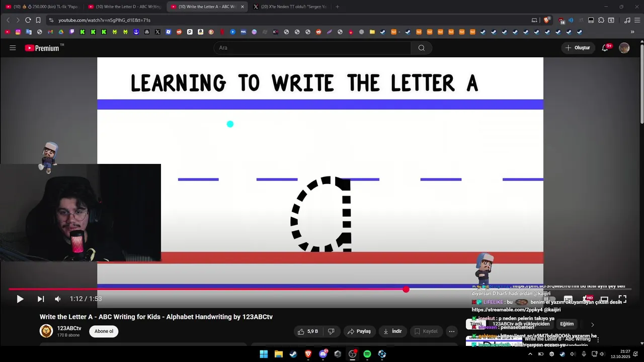
Task: Open Instagram bookmark in bookmarks bar
Action: 18,32
